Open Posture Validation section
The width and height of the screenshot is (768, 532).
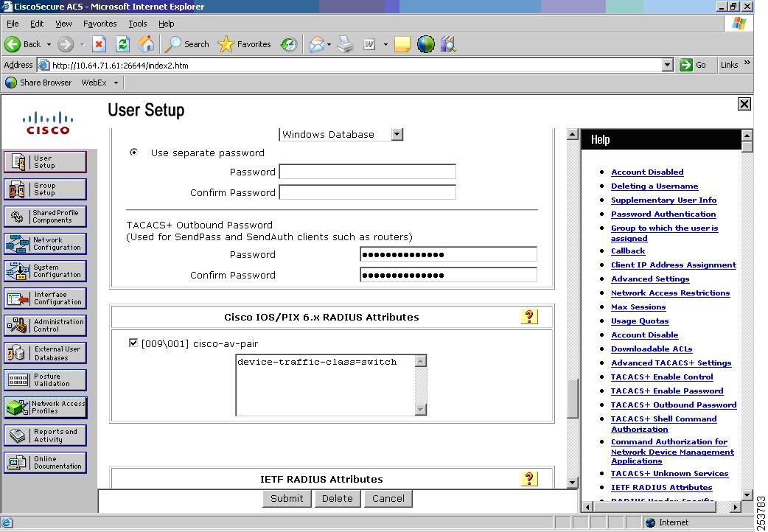(45, 380)
